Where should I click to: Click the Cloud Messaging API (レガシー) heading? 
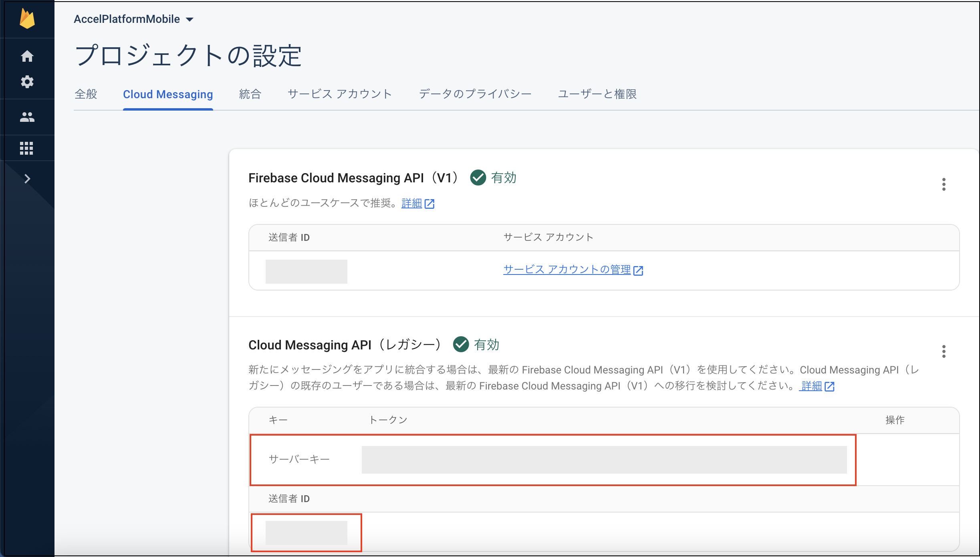345,345
